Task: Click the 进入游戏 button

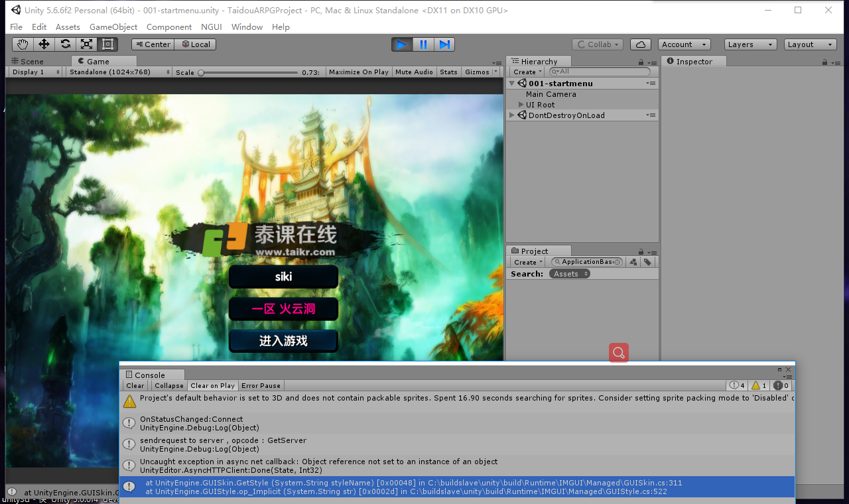Action: click(284, 341)
